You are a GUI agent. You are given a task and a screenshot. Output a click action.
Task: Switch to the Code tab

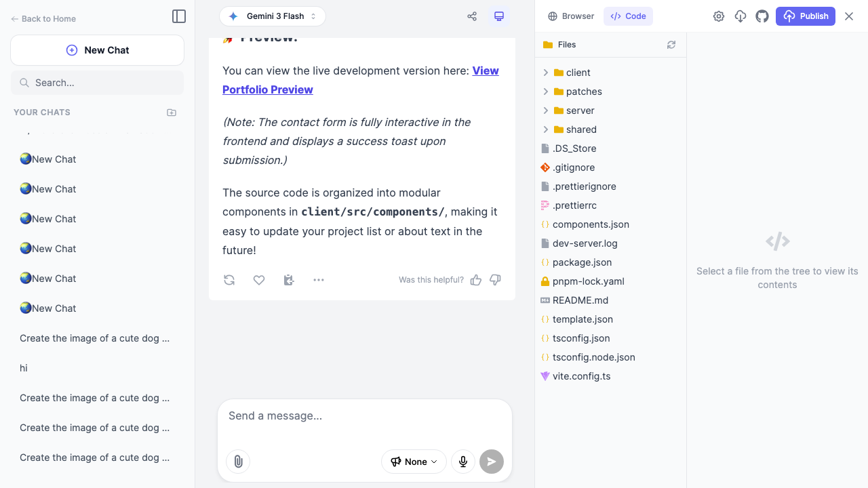tap(628, 16)
